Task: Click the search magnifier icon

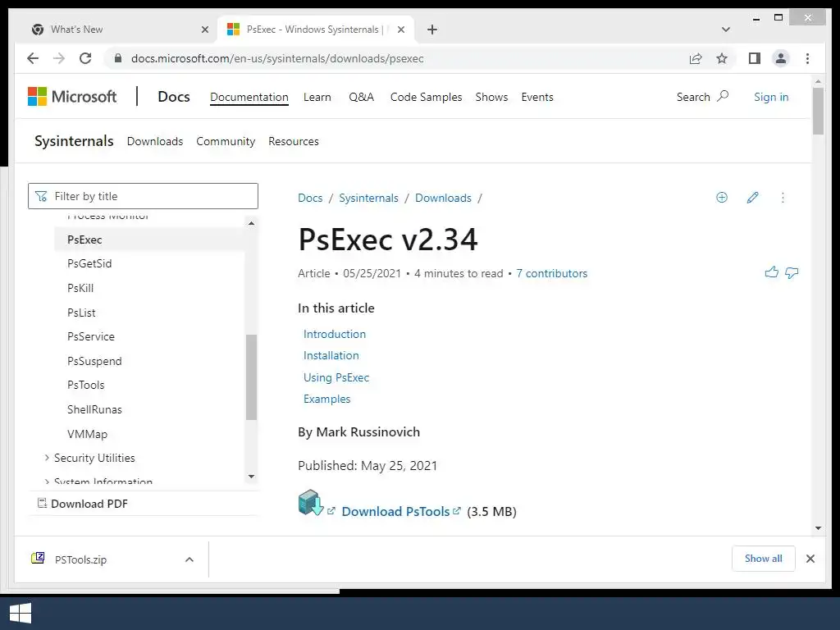Action: pyautogui.click(x=723, y=97)
